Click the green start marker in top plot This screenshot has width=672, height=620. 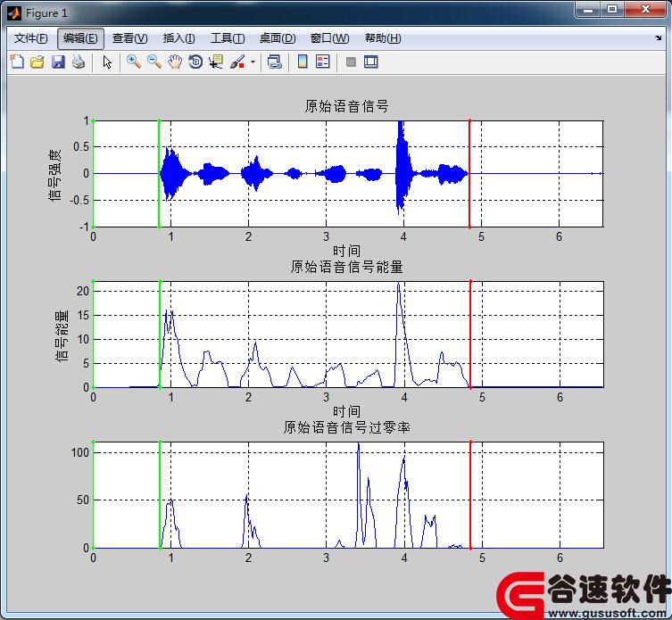(159, 174)
